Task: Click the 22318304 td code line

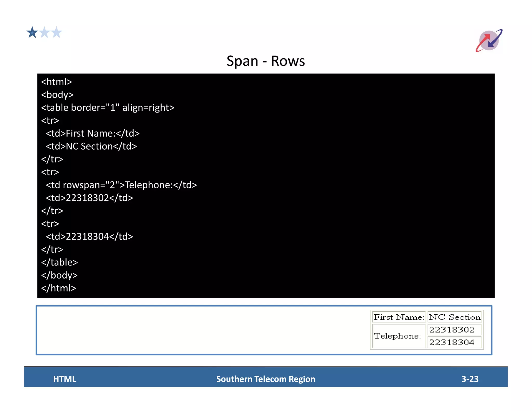Action: [89, 236]
